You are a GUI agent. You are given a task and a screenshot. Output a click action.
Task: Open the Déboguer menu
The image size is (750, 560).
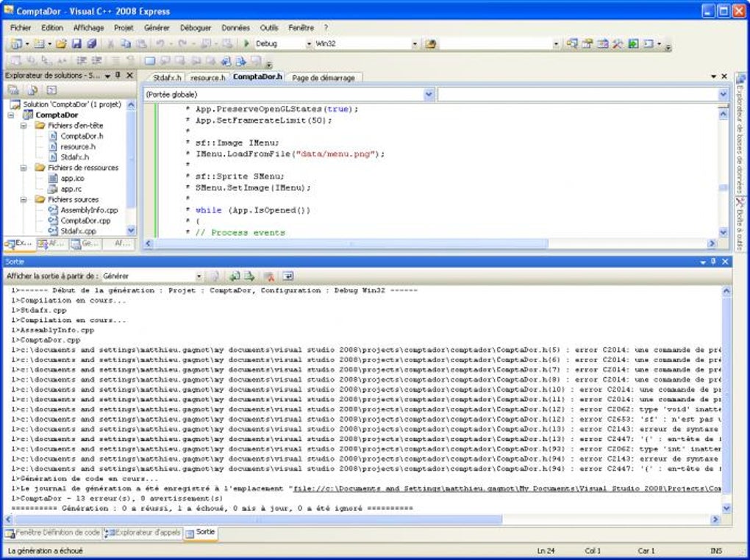pos(196,28)
